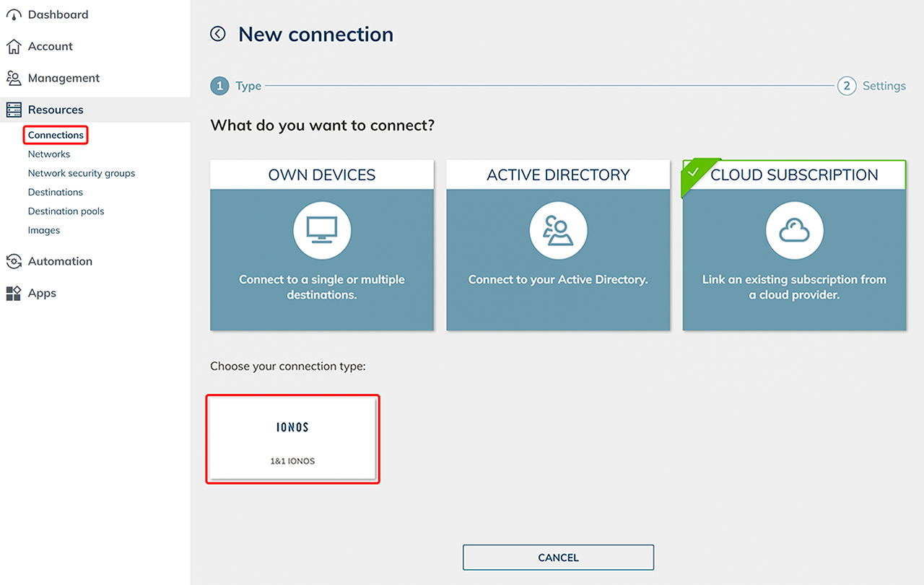Click the Apps grid icon
The image size is (924, 585).
click(14, 293)
